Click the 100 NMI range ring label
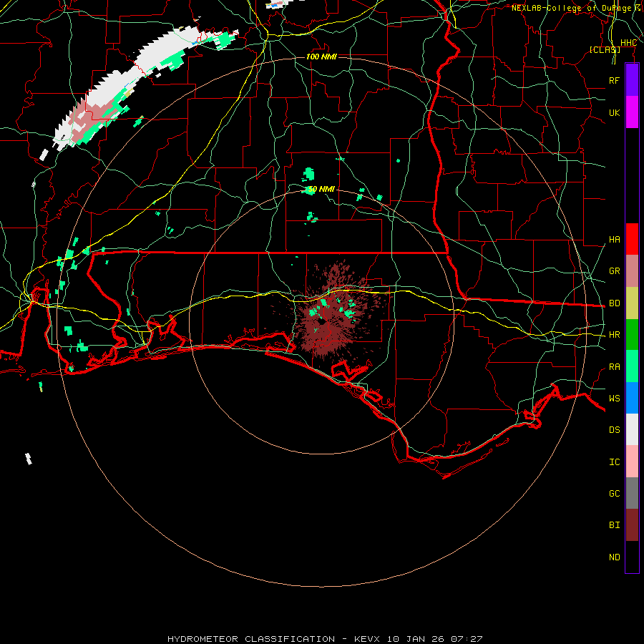 coord(321,57)
